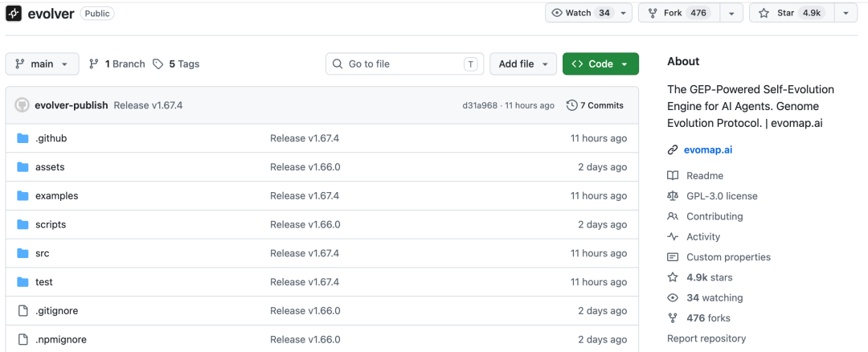868x352 pixels.
Task: Open the main branch dropdown
Action: tap(42, 64)
